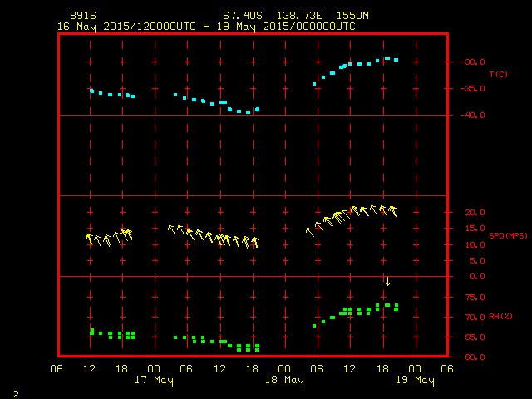The width and height of the screenshot is (532, 399).
Task: Click the number 2 in bottom-left corner
Action: coord(15,392)
